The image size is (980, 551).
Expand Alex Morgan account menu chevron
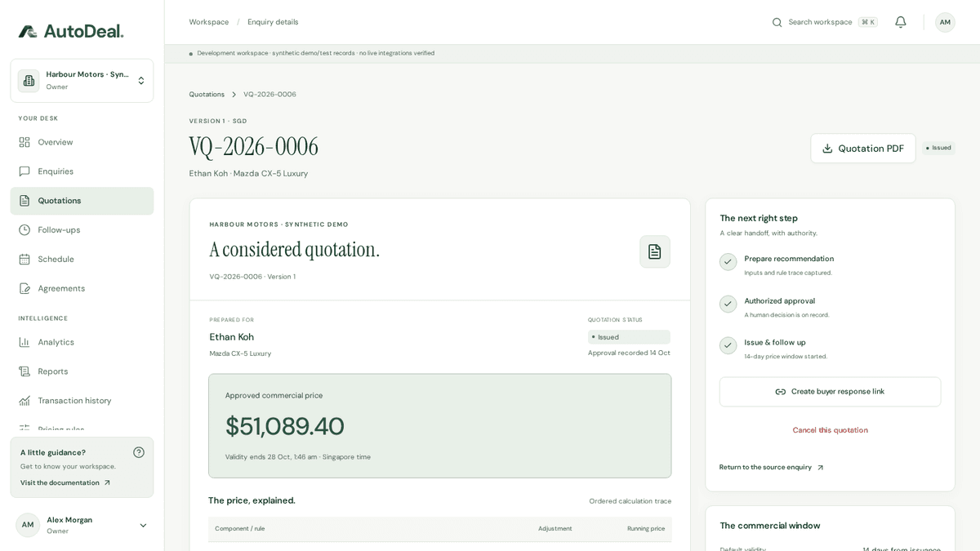click(x=143, y=526)
